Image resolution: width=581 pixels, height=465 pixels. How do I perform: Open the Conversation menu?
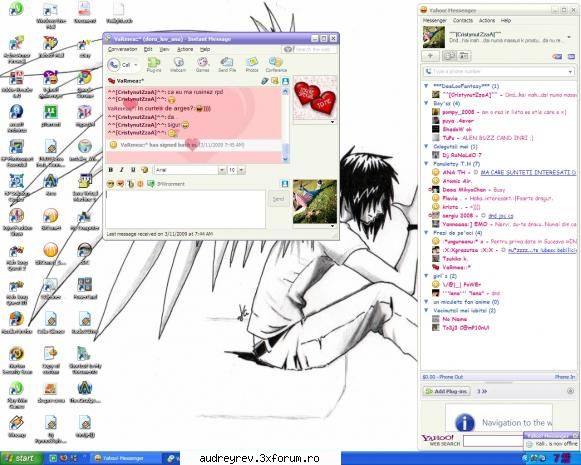pyautogui.click(x=123, y=49)
